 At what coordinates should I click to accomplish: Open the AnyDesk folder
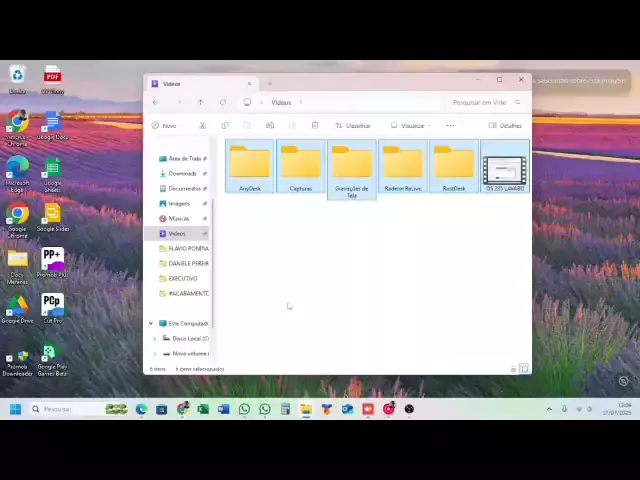click(250, 165)
